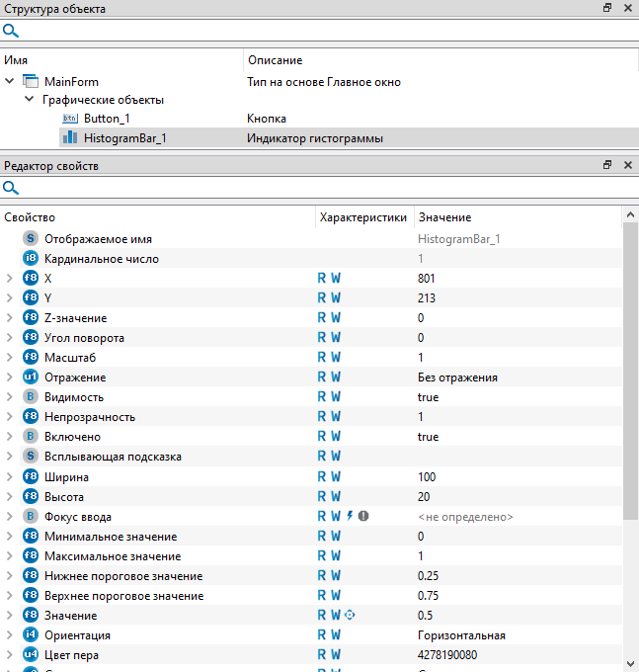Click the target icon in Значение row

coord(351,615)
